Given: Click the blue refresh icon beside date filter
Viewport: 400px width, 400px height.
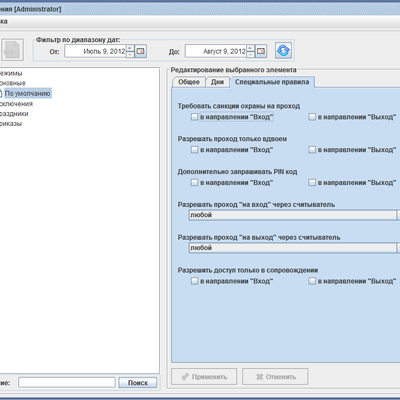Looking at the screenshot, I should (283, 51).
